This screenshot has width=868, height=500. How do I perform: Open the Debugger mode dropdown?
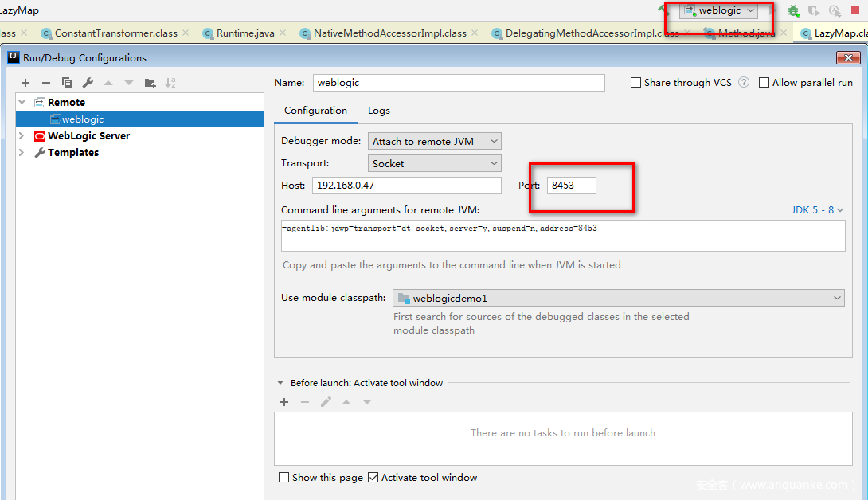pos(435,141)
